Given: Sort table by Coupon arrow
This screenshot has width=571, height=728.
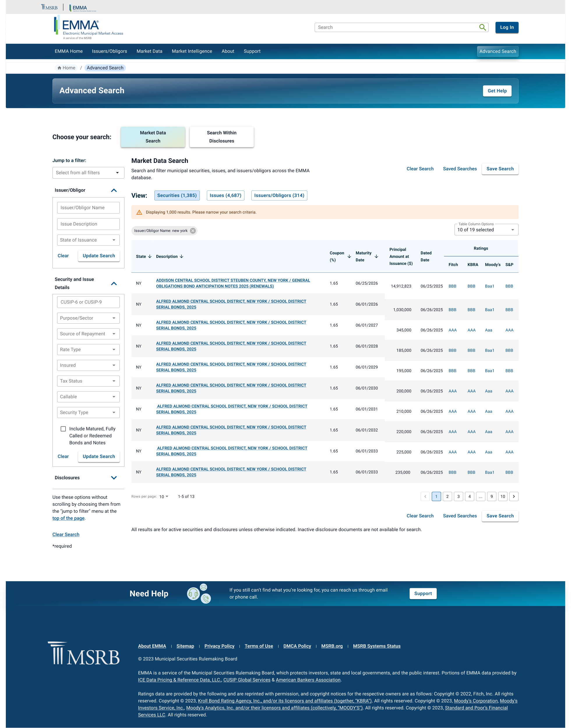Looking at the screenshot, I should pyautogui.click(x=349, y=256).
